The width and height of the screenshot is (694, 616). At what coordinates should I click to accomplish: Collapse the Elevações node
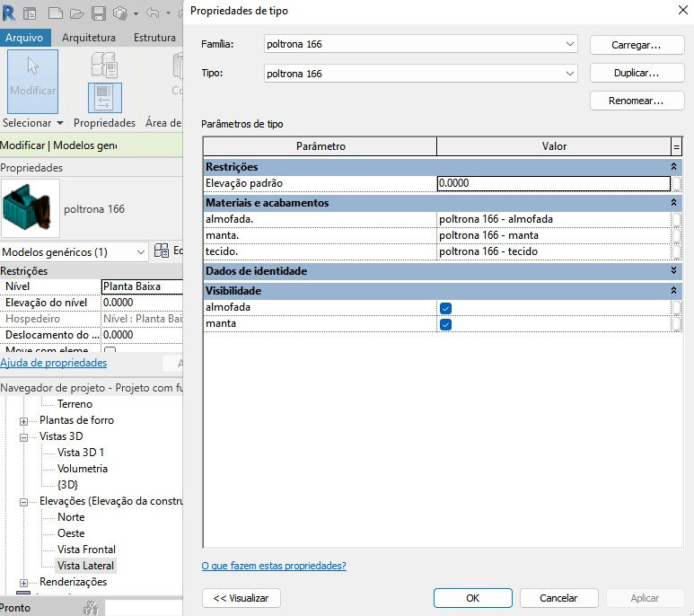(24, 502)
